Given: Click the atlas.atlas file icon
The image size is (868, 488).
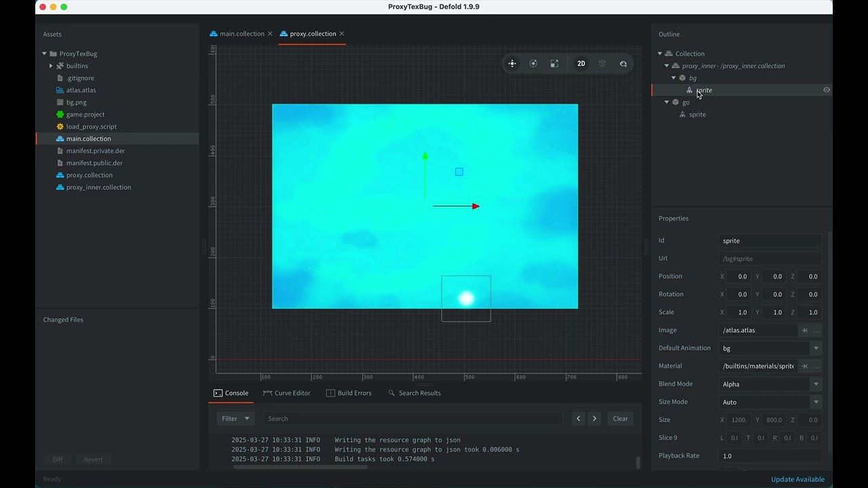Looking at the screenshot, I should [x=60, y=90].
